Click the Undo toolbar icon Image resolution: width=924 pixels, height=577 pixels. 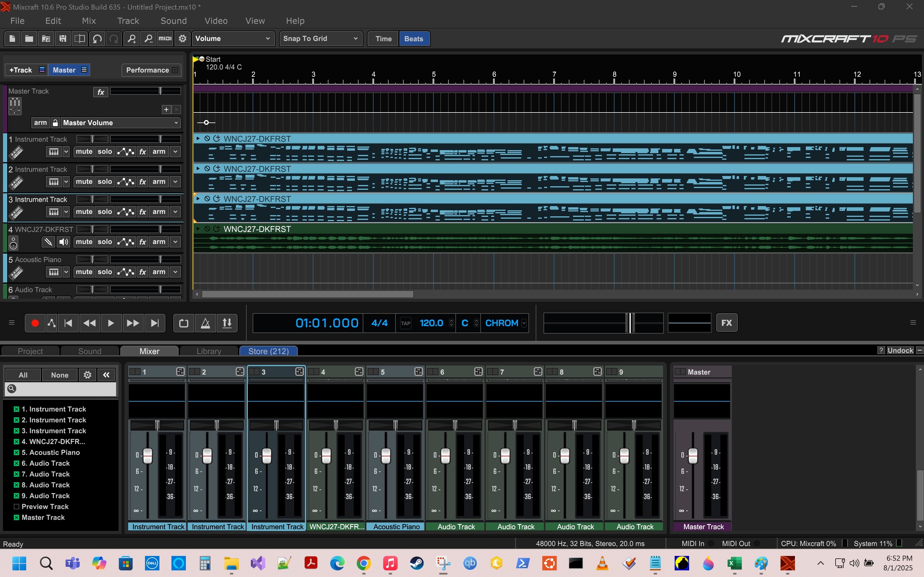click(x=97, y=39)
